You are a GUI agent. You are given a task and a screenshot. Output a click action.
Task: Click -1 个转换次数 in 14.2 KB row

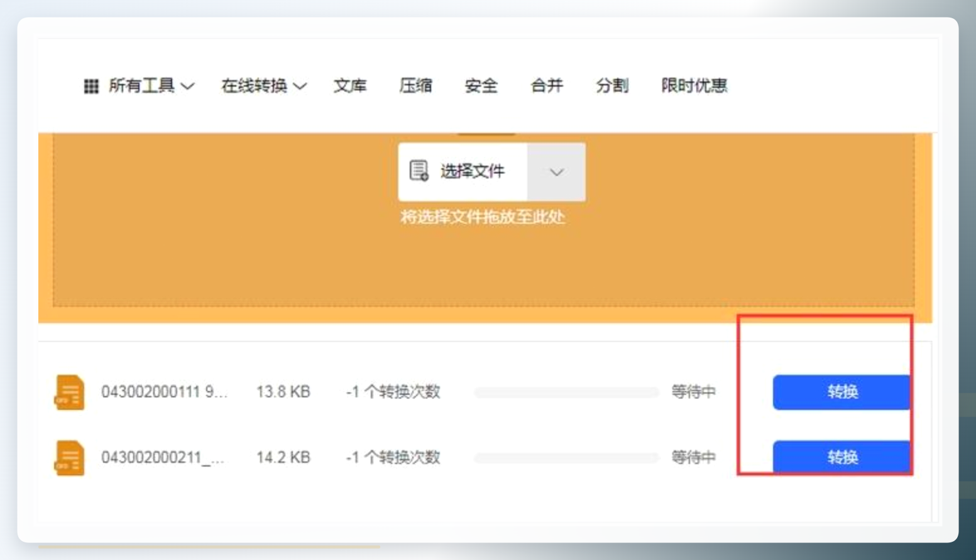[x=393, y=457]
